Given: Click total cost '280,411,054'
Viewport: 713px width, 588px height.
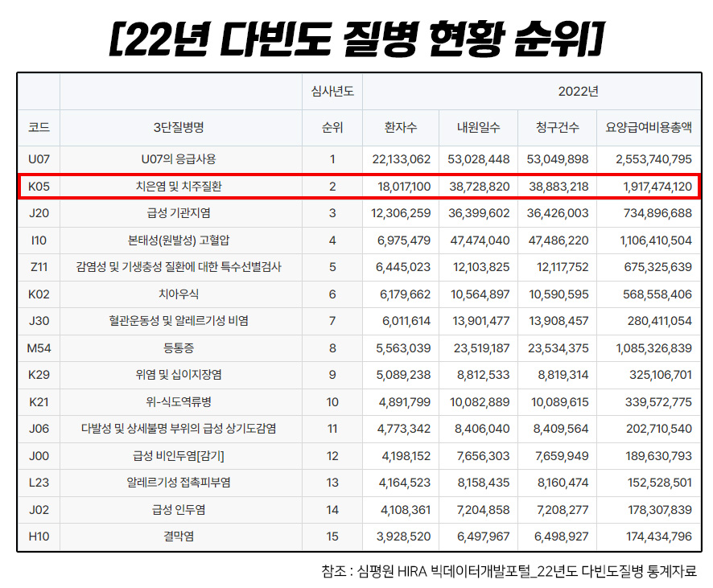Looking at the screenshot, I should [x=660, y=321].
